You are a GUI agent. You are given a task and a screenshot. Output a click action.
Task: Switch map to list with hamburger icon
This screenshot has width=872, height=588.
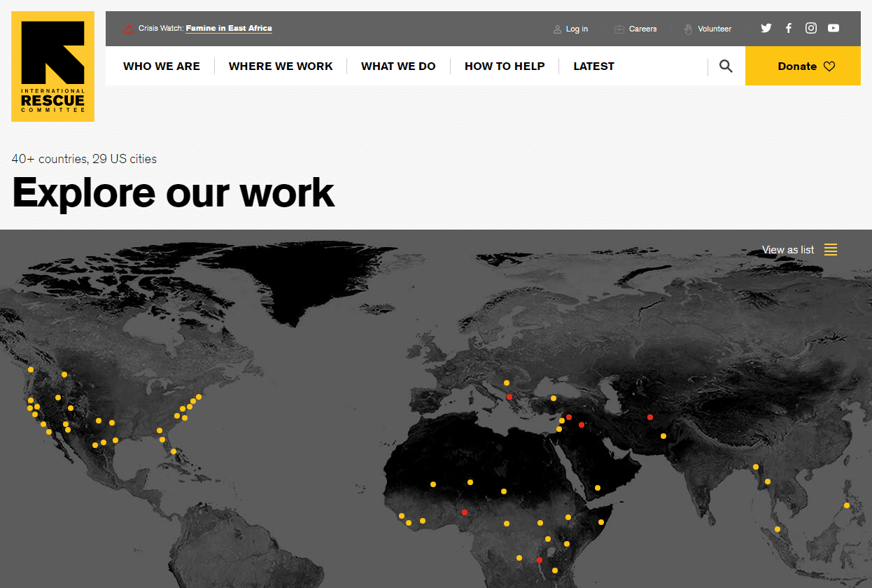click(830, 249)
